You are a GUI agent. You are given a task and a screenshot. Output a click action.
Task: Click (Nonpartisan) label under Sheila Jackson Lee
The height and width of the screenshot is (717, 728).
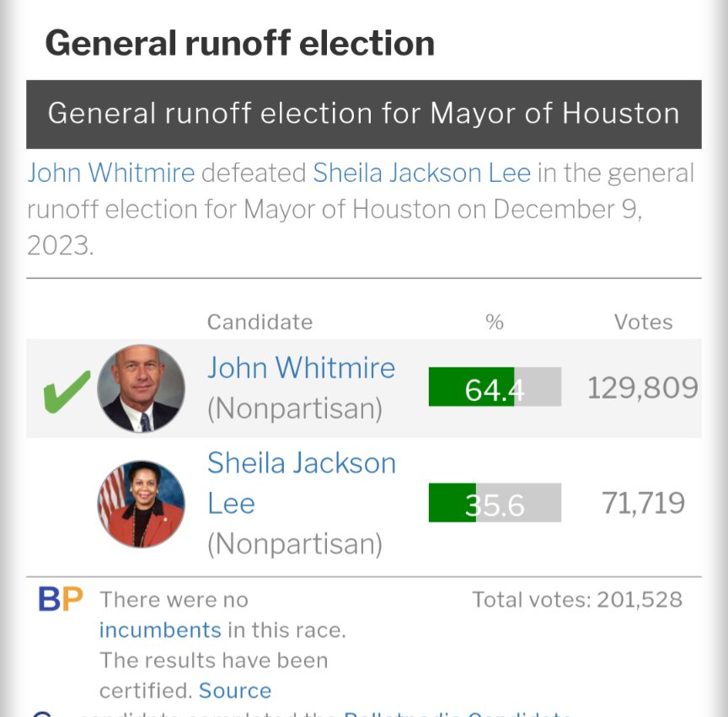point(295,543)
